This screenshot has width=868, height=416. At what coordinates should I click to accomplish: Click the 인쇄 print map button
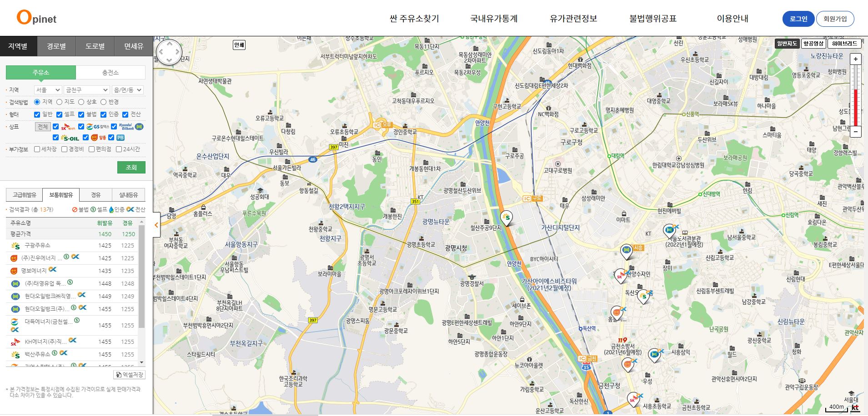point(239,45)
